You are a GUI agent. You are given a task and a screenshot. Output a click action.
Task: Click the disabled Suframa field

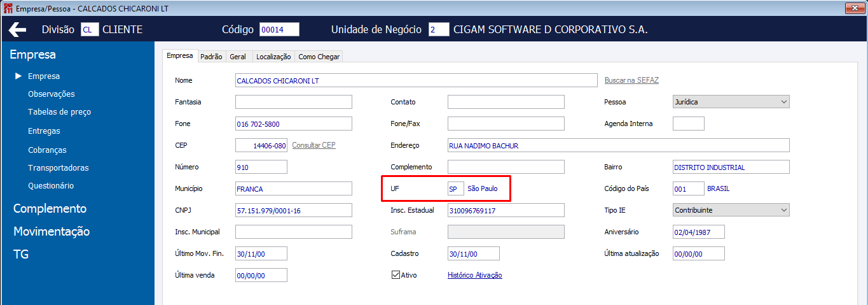(506, 232)
